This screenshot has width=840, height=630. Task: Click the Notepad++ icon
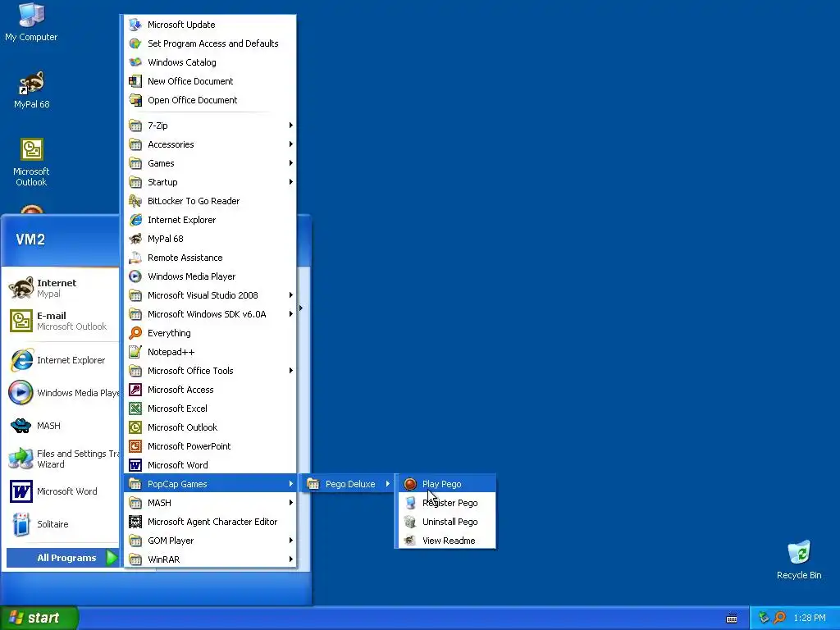point(135,352)
